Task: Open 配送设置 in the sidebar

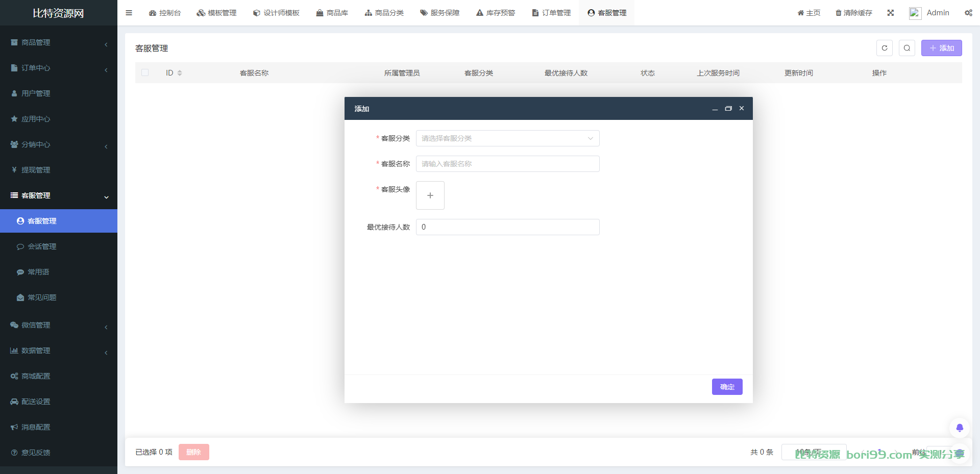Action: pos(59,402)
